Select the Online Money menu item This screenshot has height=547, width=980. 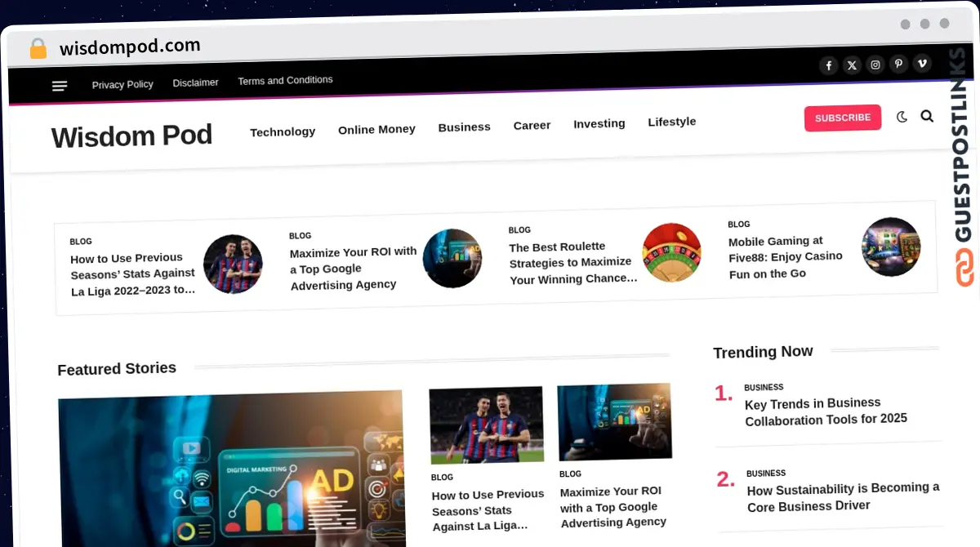point(376,129)
